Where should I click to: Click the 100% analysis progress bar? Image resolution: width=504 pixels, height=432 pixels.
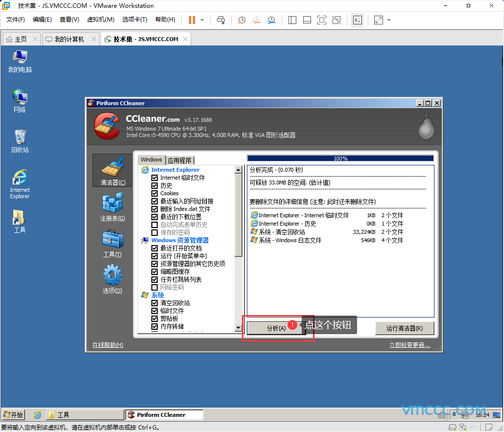[340, 158]
